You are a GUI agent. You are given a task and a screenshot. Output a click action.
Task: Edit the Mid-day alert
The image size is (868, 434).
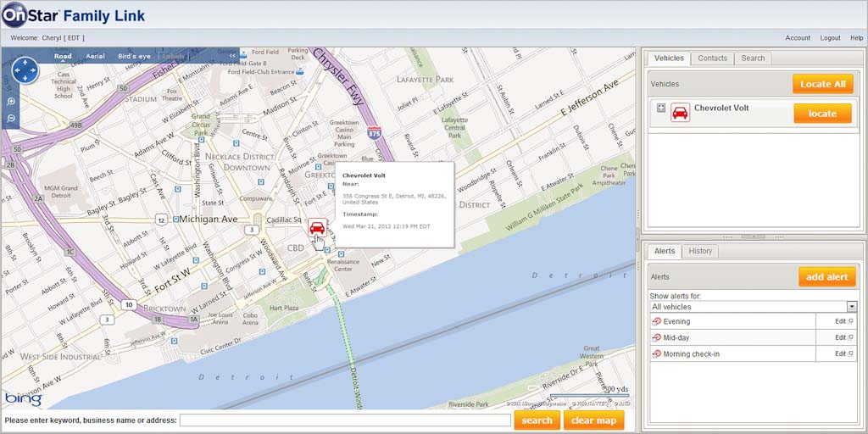(843, 337)
